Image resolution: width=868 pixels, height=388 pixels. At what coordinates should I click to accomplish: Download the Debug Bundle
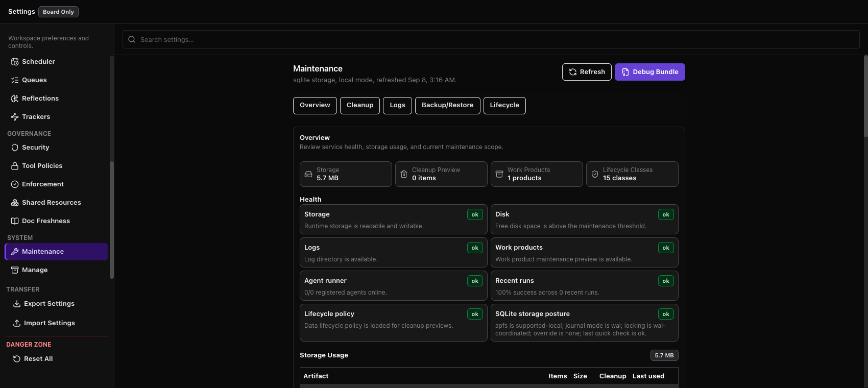click(x=650, y=72)
